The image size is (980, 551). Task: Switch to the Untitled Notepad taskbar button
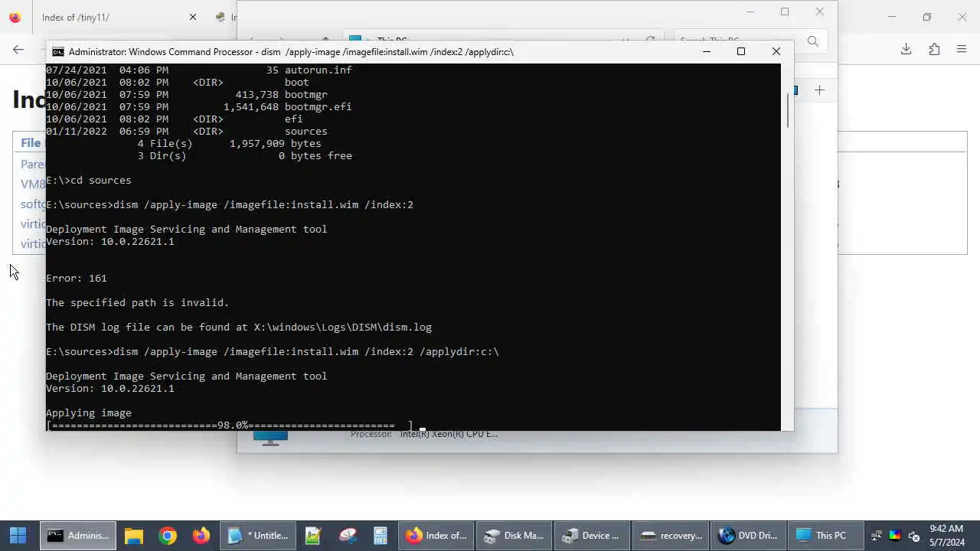(x=258, y=536)
